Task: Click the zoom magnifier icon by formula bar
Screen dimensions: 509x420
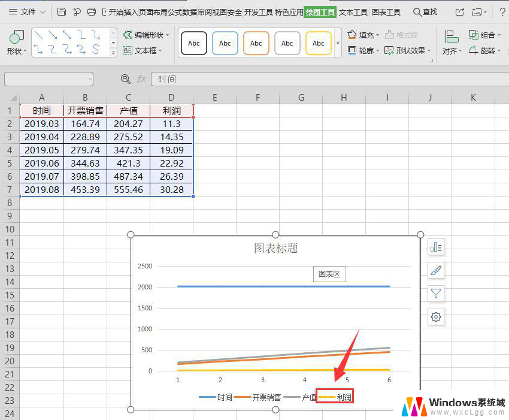Action: [x=126, y=79]
